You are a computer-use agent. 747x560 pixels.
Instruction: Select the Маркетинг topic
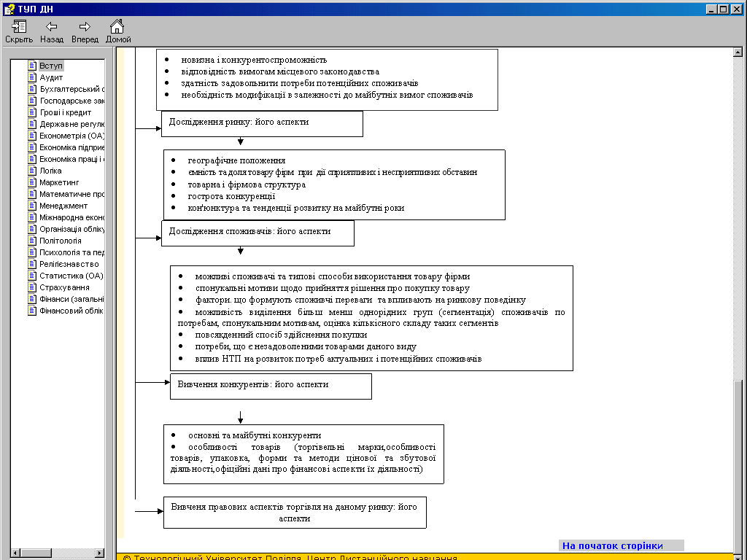(x=59, y=182)
